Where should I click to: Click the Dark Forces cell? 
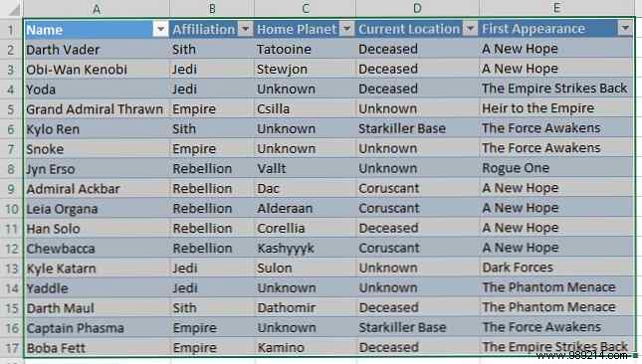(x=556, y=268)
